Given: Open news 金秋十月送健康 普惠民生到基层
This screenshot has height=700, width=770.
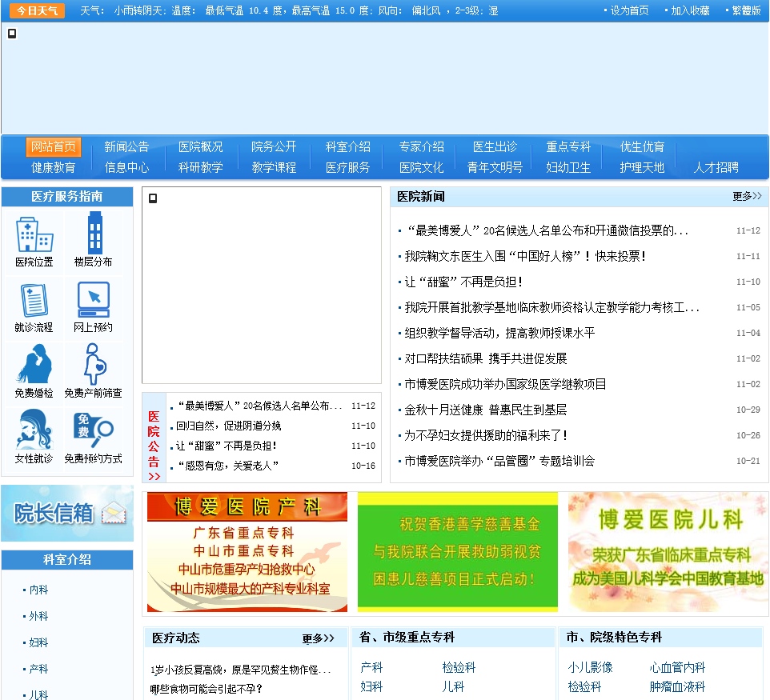Looking at the screenshot, I should [486, 410].
